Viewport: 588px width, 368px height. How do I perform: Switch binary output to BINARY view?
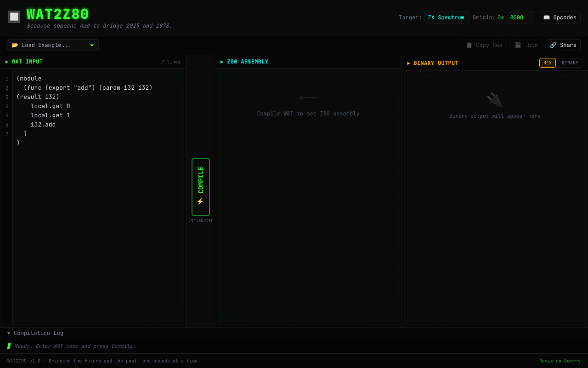(x=570, y=63)
